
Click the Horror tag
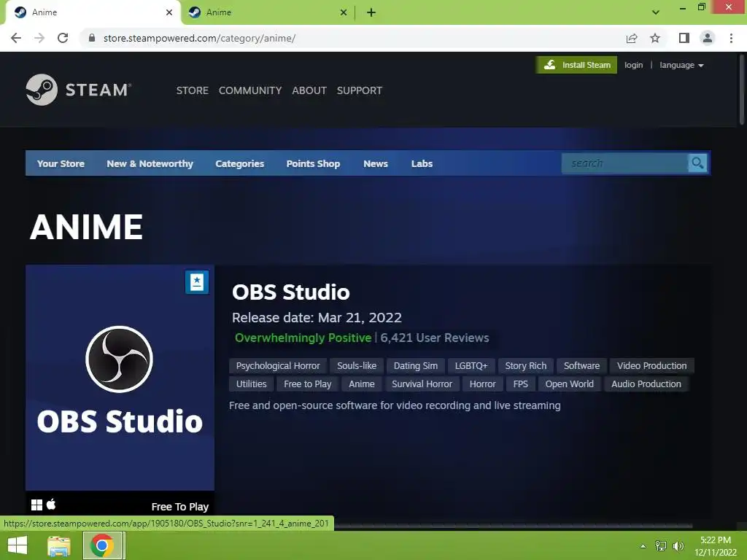[483, 384]
